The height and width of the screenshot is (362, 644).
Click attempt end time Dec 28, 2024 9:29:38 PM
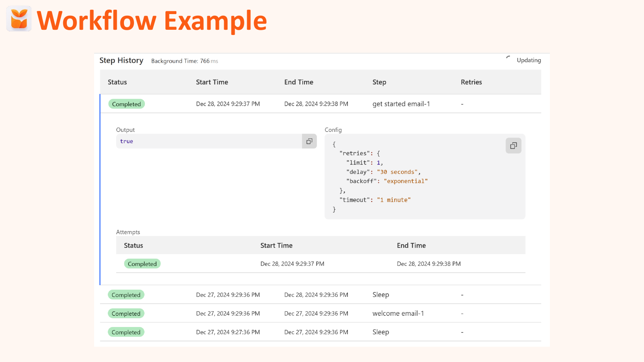pos(429,264)
